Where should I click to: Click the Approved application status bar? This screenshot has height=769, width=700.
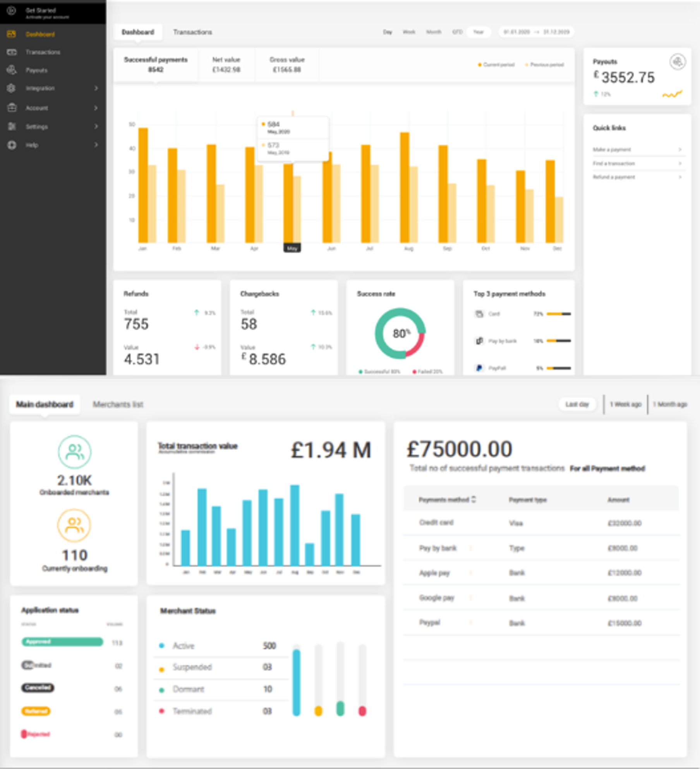click(x=62, y=642)
